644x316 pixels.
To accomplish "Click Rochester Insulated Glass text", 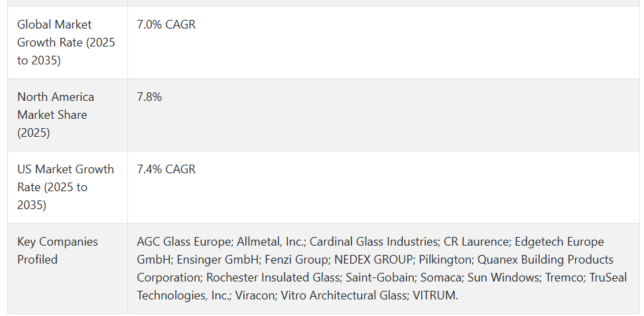I will pos(274,277).
